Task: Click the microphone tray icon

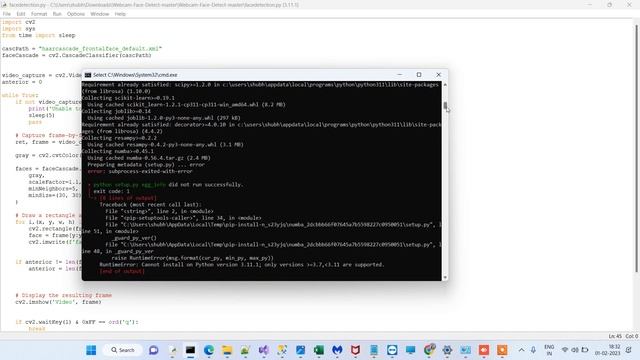Action: [533, 350]
